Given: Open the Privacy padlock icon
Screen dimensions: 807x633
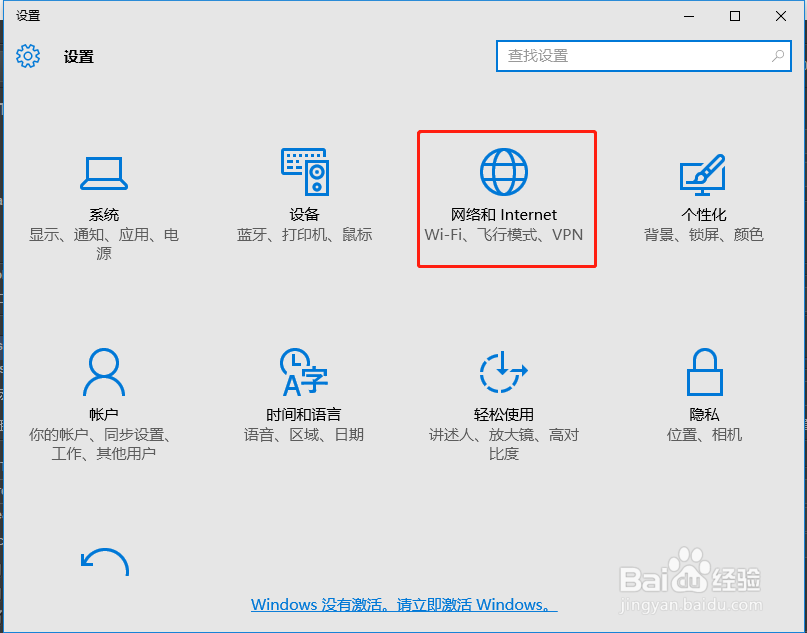Looking at the screenshot, I should 705,372.
